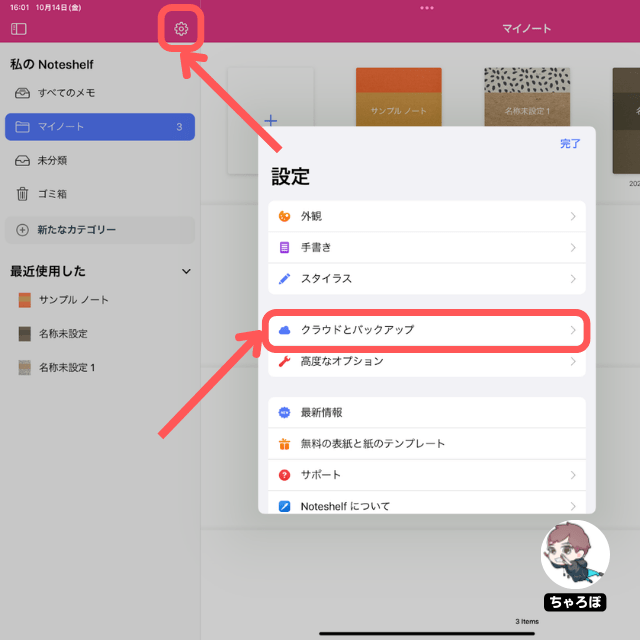Open 無料の表紙と紙のテンプレート
The height and width of the screenshot is (640, 640).
pos(427,444)
